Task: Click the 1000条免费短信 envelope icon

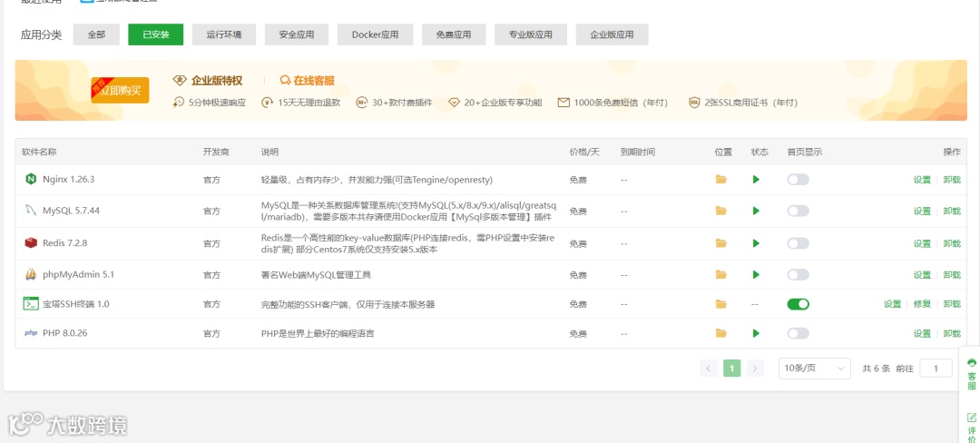Action: (x=563, y=103)
